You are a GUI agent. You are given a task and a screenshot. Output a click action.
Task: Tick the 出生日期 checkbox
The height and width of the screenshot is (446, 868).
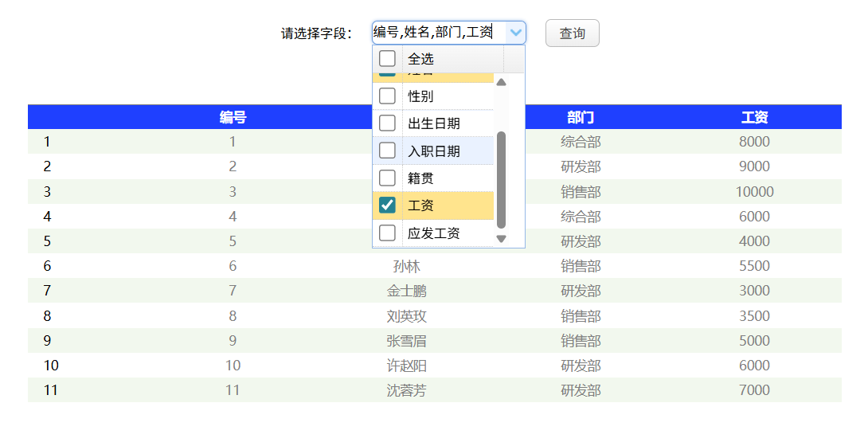tap(387, 123)
